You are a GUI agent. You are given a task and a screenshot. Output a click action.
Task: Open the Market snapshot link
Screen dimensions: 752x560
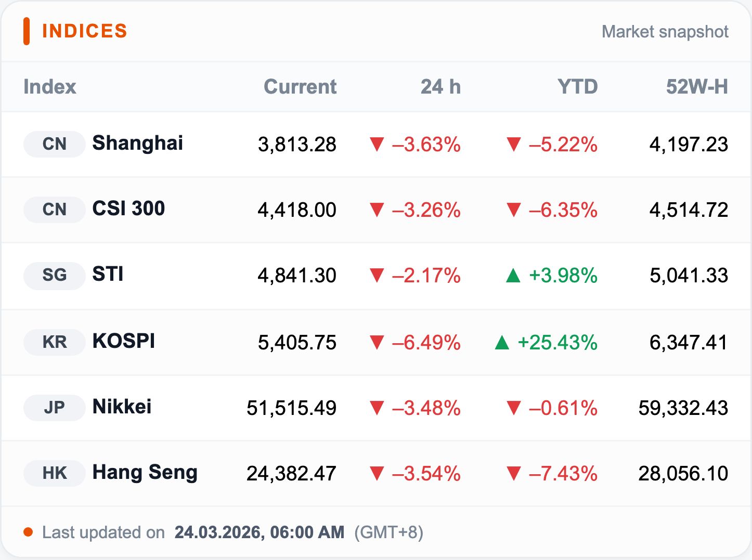tap(665, 32)
